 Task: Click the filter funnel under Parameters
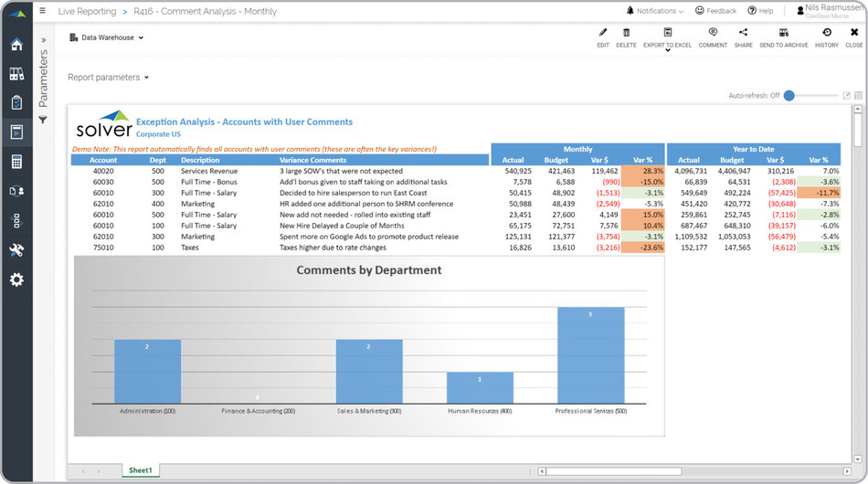click(x=43, y=120)
